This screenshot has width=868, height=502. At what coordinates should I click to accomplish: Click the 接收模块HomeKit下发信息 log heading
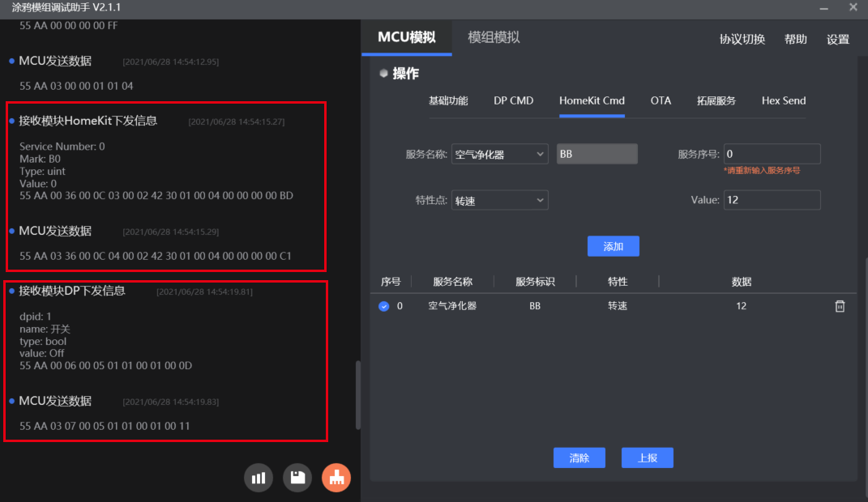tap(88, 121)
